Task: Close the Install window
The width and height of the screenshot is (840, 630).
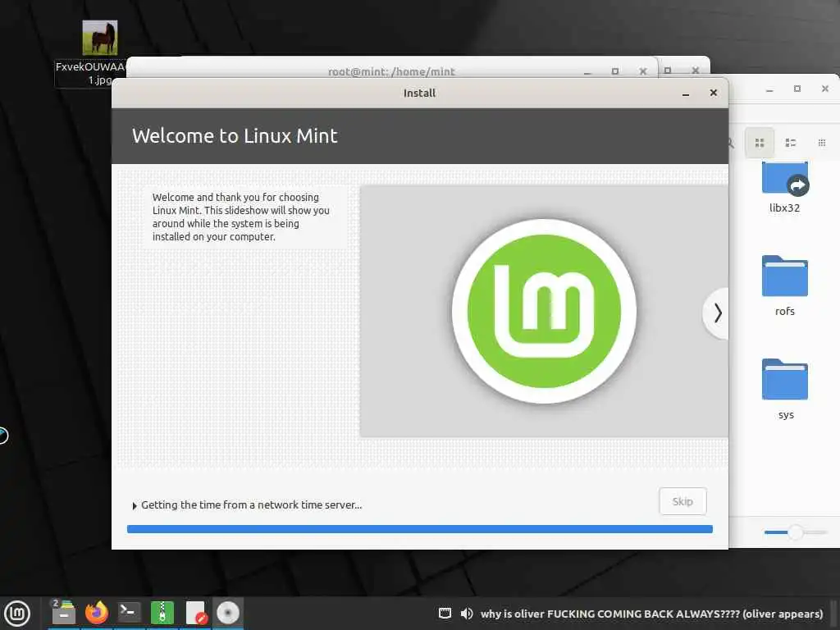Action: click(x=713, y=93)
